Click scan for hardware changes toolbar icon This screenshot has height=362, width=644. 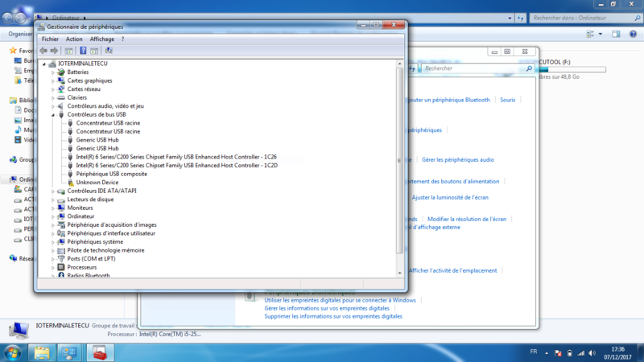click(109, 51)
